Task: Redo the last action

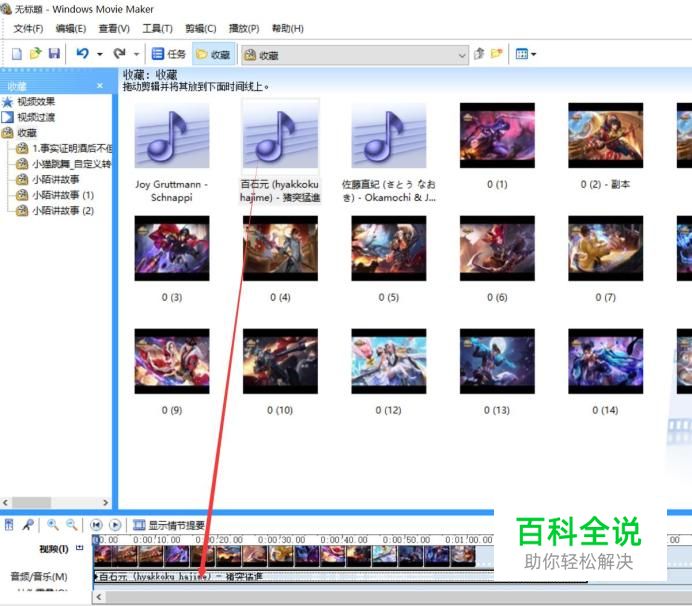Action: coord(119,54)
